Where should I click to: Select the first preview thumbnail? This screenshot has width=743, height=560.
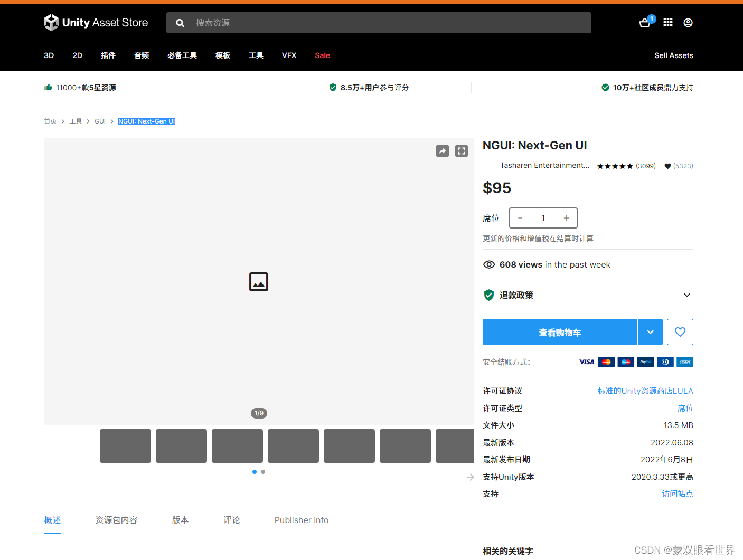pyautogui.click(x=125, y=446)
